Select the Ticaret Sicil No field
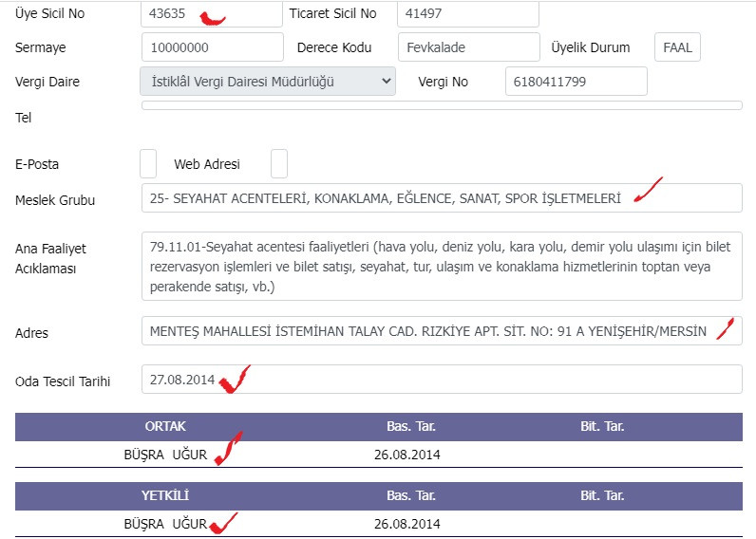The height and width of the screenshot is (539, 756). [x=467, y=13]
